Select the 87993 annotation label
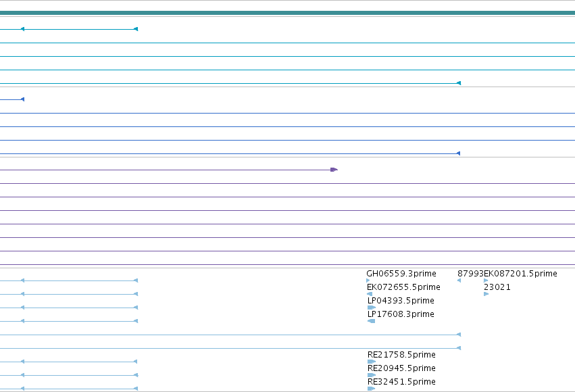575x392 pixels. point(470,274)
